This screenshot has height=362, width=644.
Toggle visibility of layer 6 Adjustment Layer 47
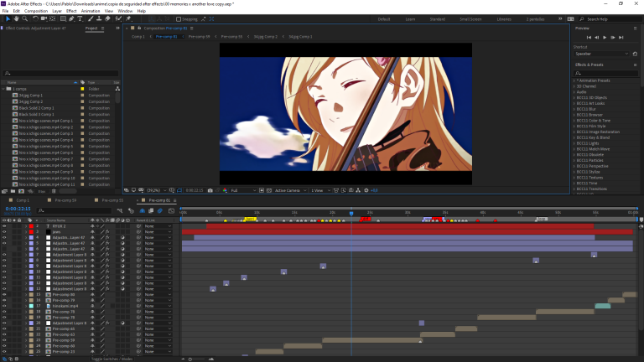point(4,249)
